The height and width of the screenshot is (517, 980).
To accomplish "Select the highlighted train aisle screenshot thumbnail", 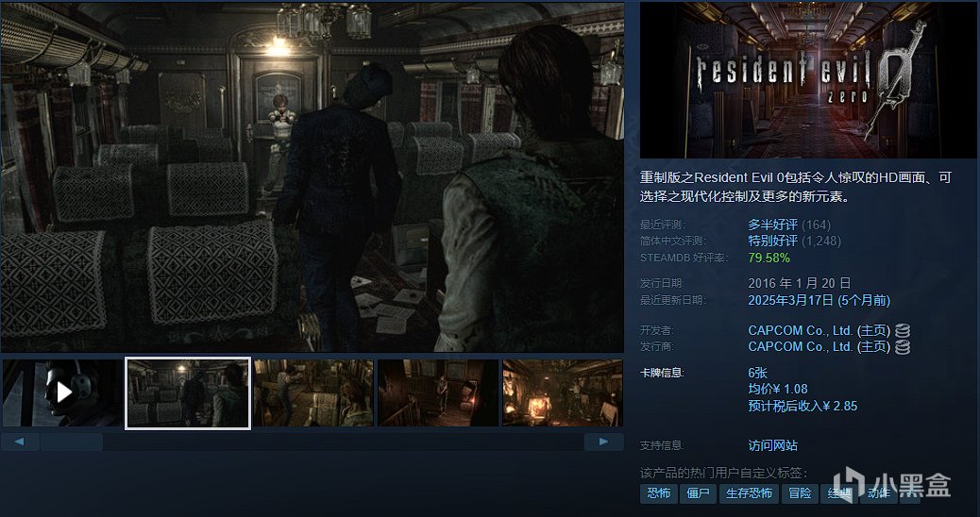I will pos(188,392).
